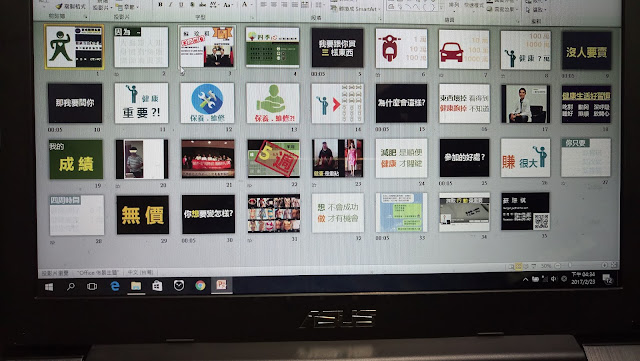Select slide 6 with red scooter
Screen dimensions: 640x361
click(x=401, y=49)
